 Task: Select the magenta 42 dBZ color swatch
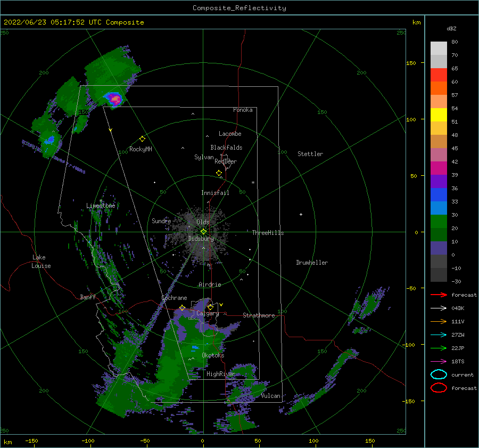[x=439, y=168]
